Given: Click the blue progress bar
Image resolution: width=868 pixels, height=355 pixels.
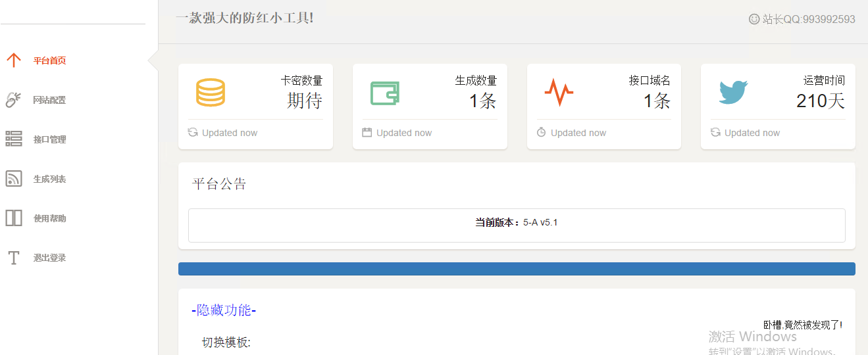Looking at the screenshot, I should pyautogui.click(x=517, y=269).
